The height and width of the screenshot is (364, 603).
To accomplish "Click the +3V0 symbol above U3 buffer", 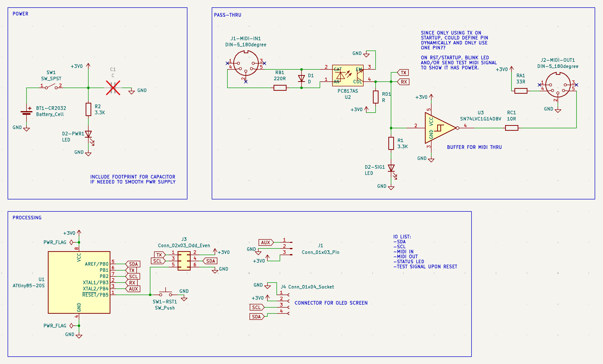I will [x=431, y=97].
